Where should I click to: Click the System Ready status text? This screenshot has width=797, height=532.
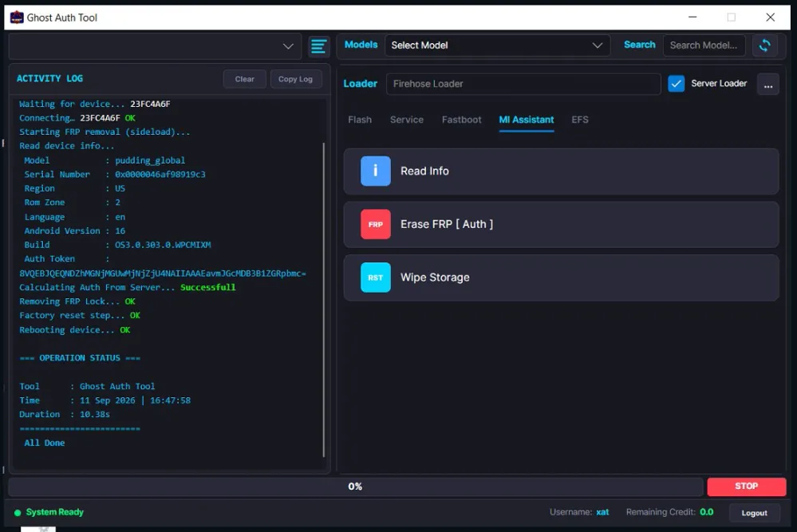(x=55, y=512)
